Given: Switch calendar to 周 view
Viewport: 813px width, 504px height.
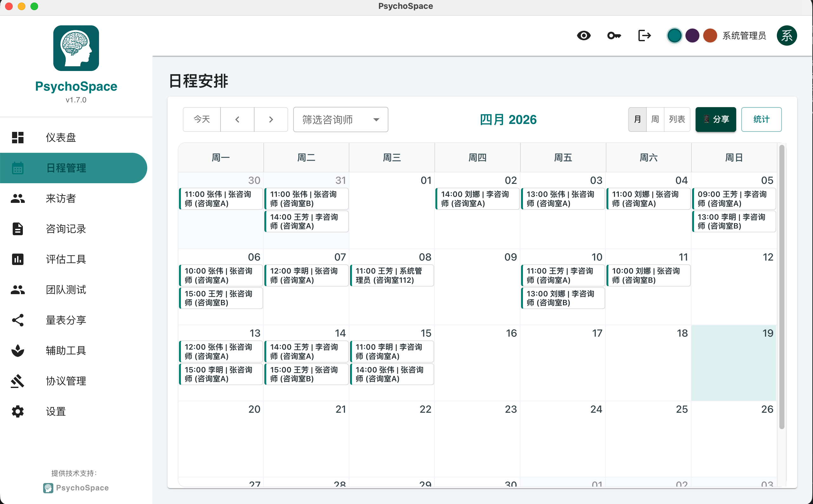Looking at the screenshot, I should tap(655, 119).
